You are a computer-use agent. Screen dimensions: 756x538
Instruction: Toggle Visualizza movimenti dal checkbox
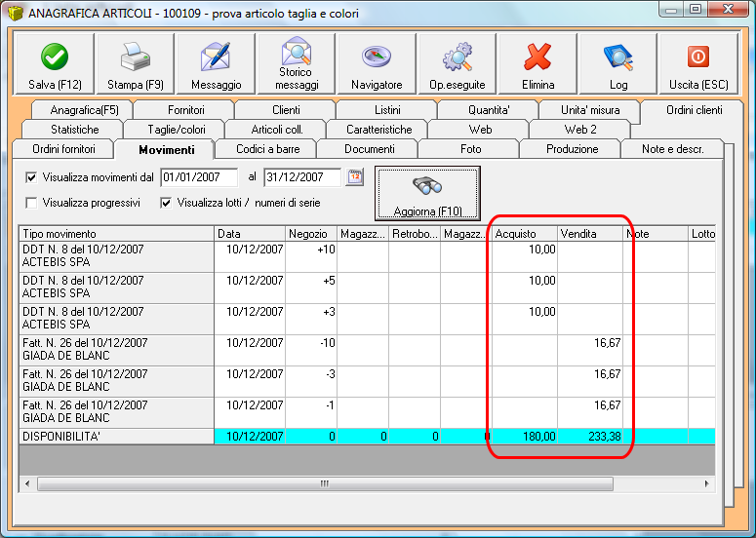31,177
